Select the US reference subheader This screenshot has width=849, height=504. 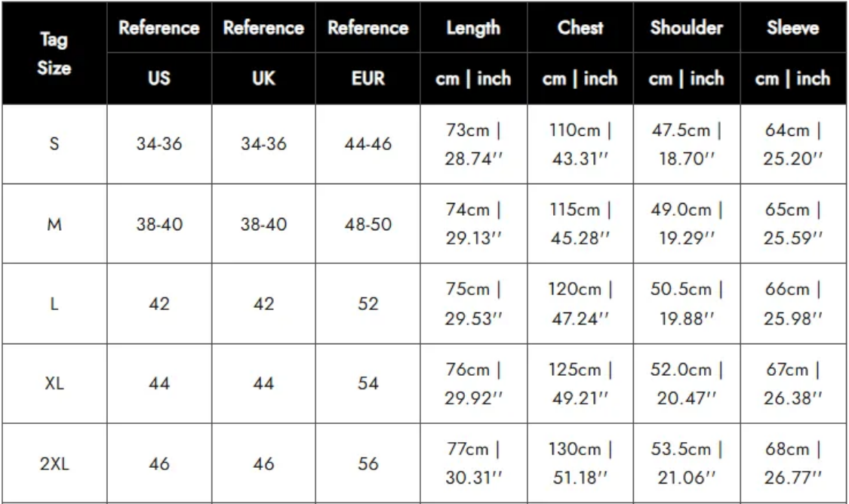(158, 78)
